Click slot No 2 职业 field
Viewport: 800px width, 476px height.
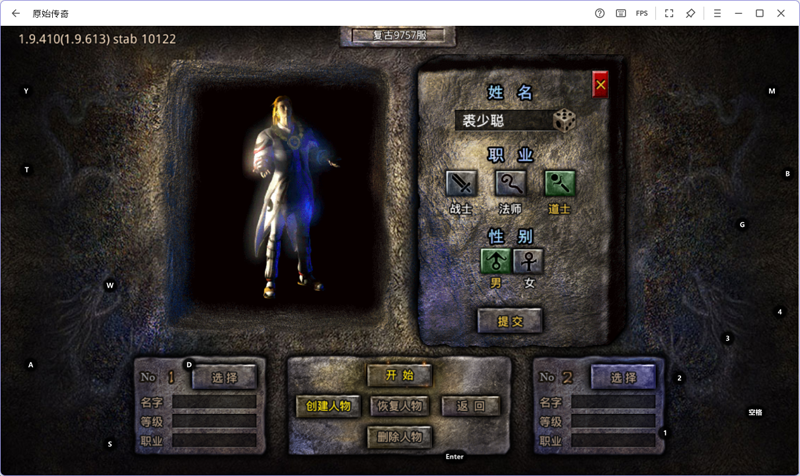coord(613,440)
